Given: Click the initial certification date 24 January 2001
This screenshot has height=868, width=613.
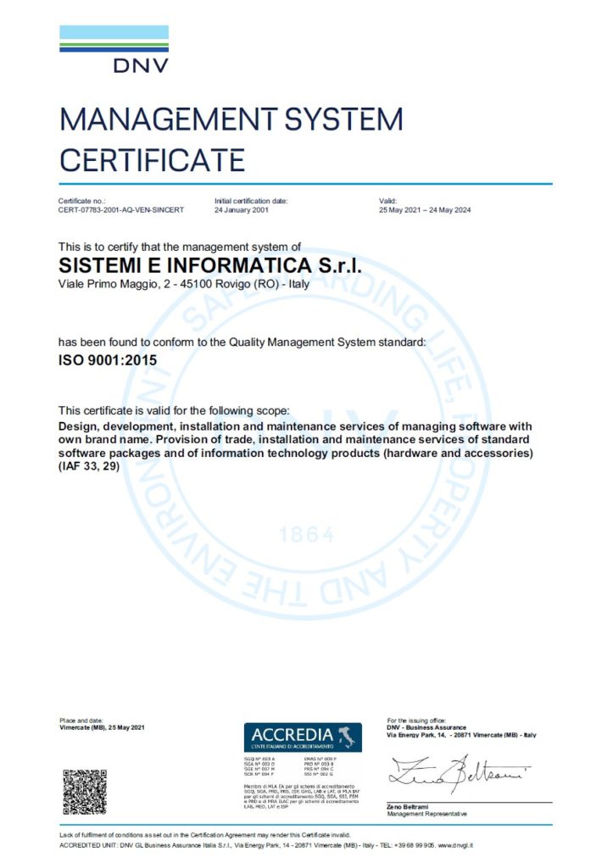Looking at the screenshot, I should pyautogui.click(x=242, y=210).
